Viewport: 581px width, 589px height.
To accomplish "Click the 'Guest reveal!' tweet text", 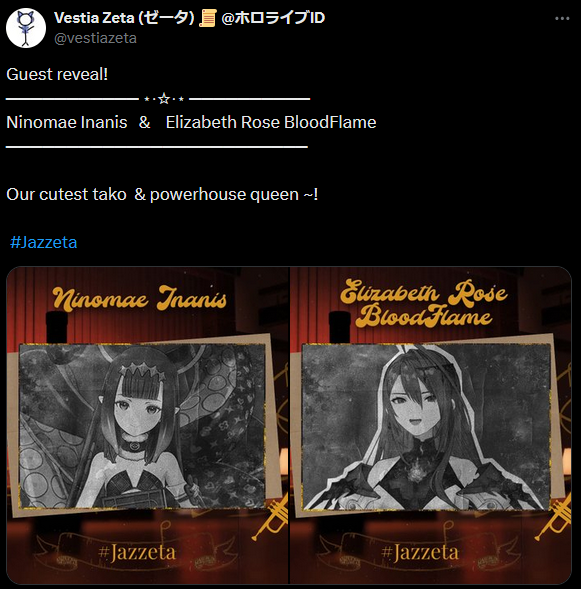I will pos(57,74).
